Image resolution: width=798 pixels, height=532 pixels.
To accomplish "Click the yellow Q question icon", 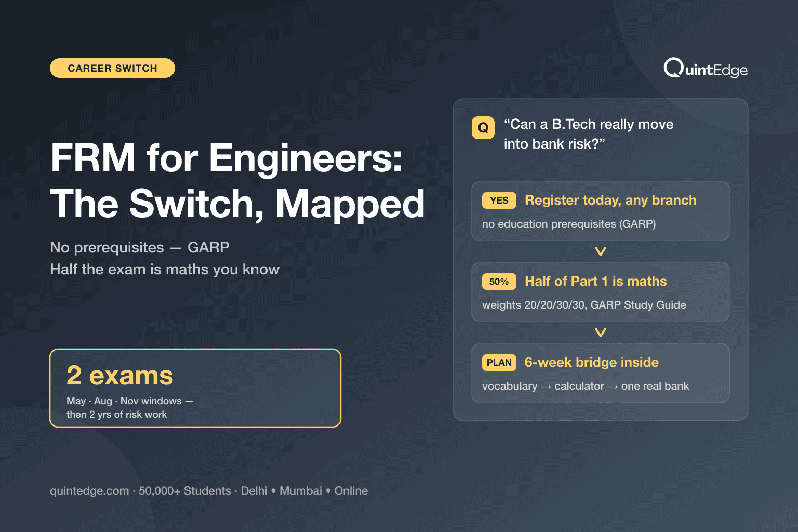I will pyautogui.click(x=483, y=128).
